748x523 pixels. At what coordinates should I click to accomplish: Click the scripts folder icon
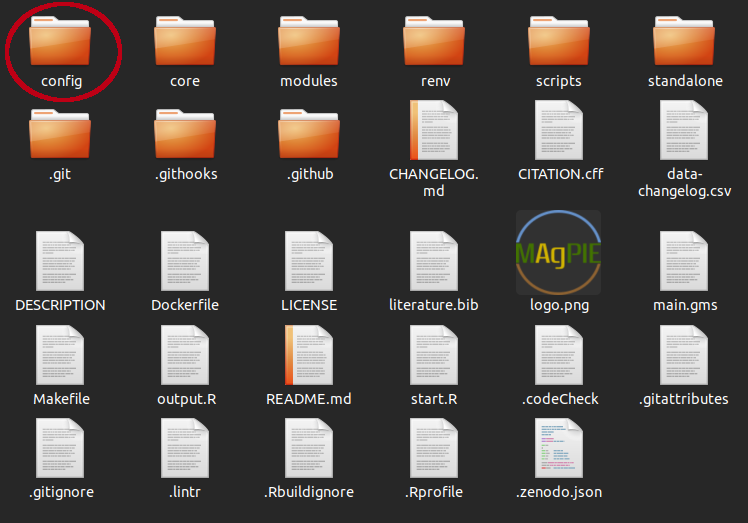click(x=559, y=41)
